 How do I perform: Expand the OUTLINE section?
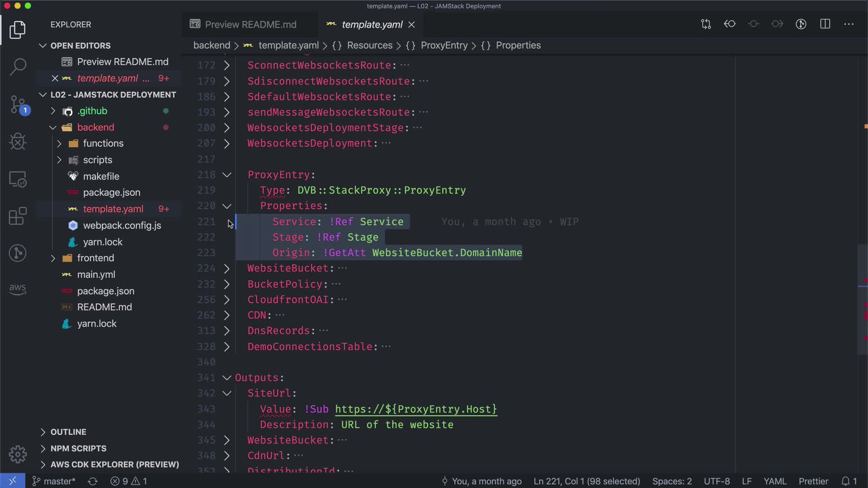click(x=68, y=432)
